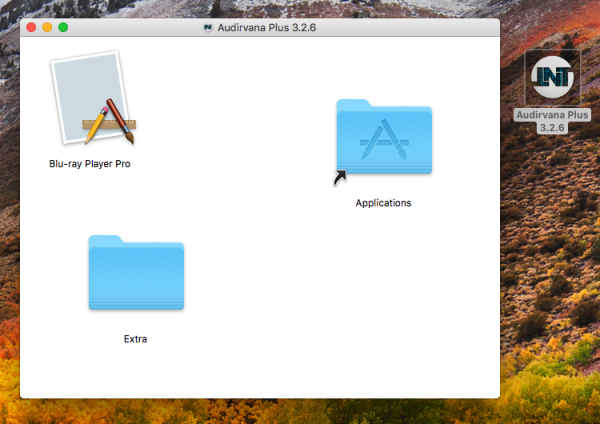Select the Blu-ray Player Pro app icon
Screen dimensions: 600x424
(x=94, y=98)
